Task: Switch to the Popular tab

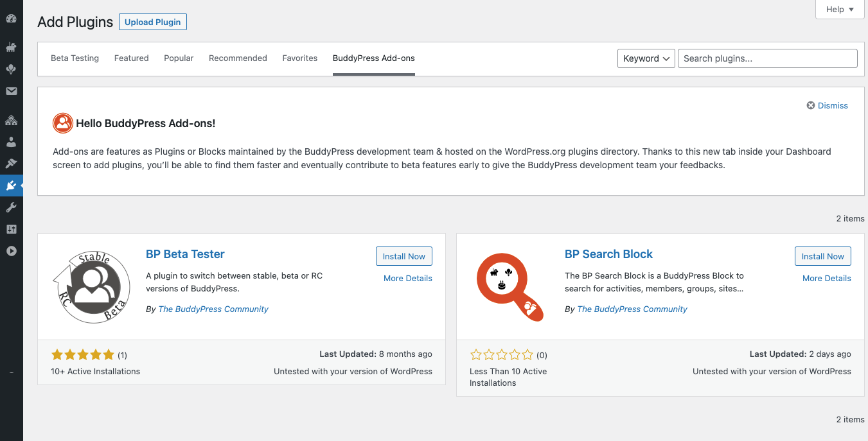Action: tap(179, 58)
